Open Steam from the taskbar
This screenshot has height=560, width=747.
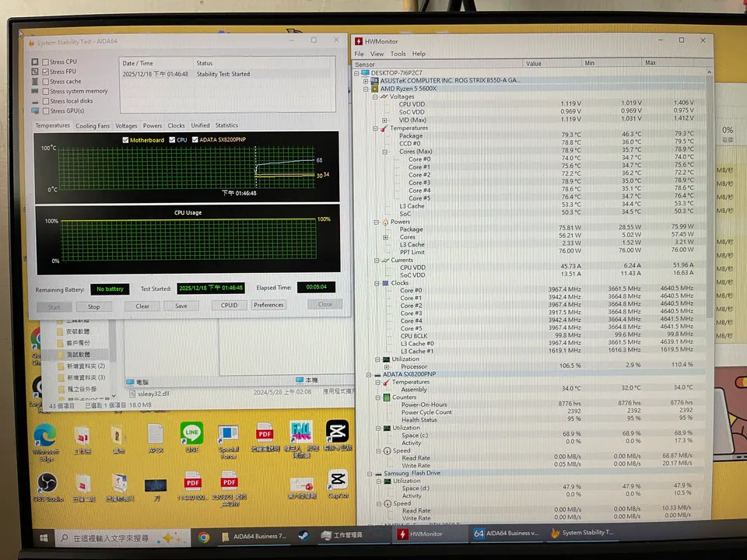(x=303, y=536)
